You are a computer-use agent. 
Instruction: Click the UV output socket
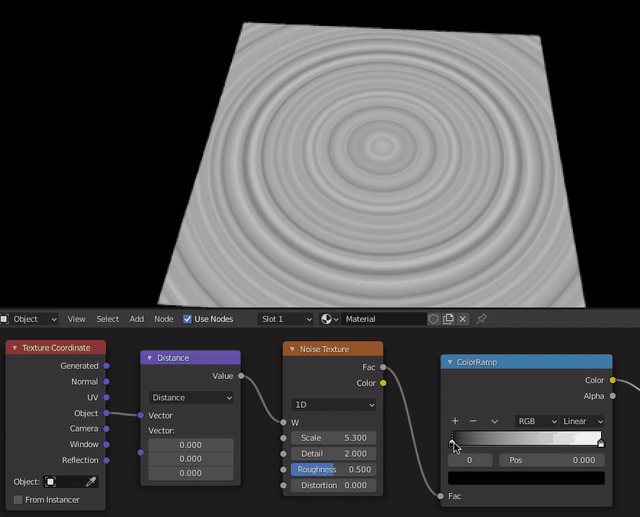[x=107, y=397]
